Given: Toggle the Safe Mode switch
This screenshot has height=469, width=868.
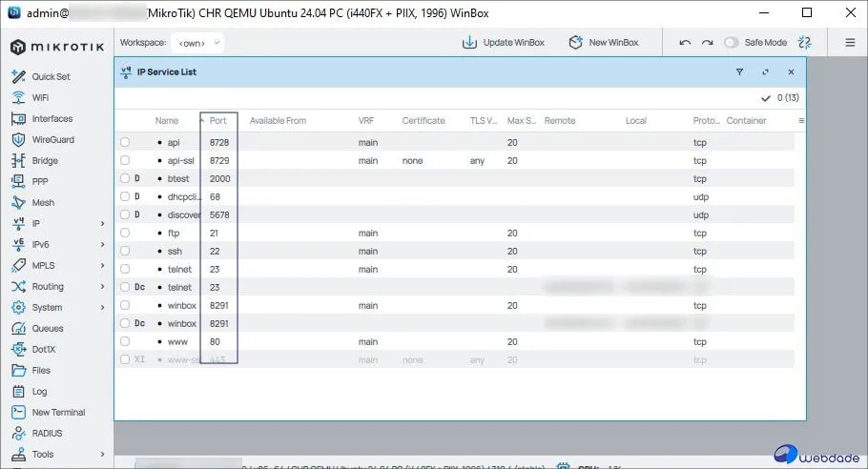Looking at the screenshot, I should (x=732, y=43).
